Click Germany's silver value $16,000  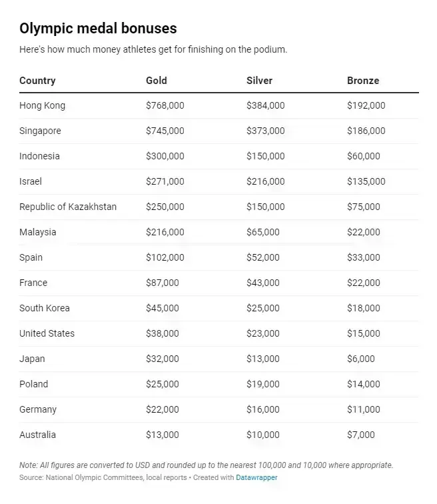tap(262, 409)
